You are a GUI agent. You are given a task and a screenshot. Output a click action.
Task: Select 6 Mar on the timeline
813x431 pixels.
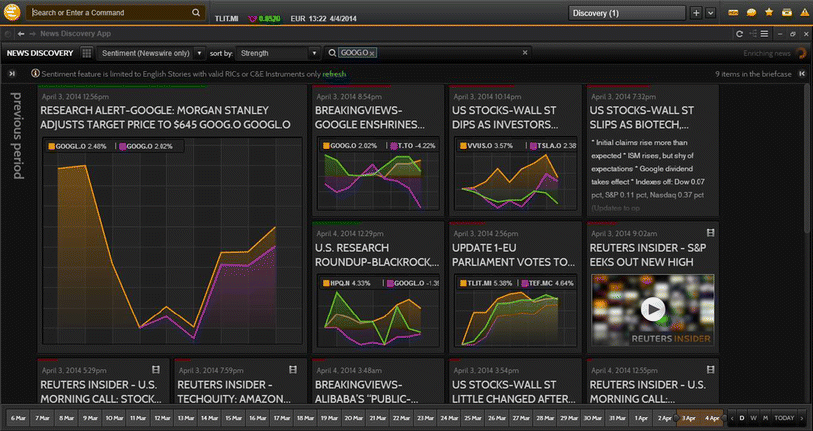pyautogui.click(x=18, y=418)
